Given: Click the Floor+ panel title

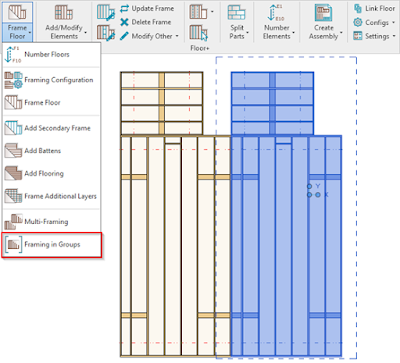Looking at the screenshot, I should (x=200, y=48).
